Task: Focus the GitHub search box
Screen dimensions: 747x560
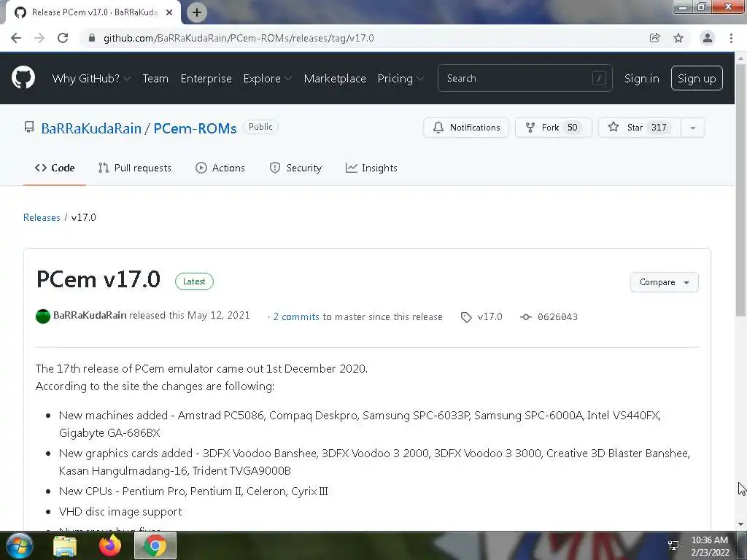Action: [525, 78]
